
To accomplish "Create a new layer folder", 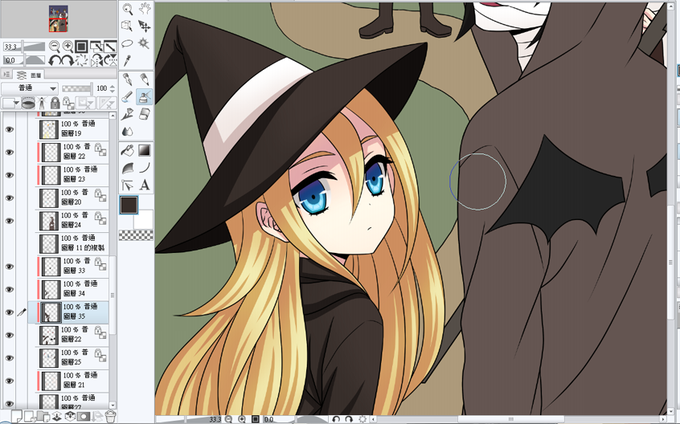I will tap(43, 417).
